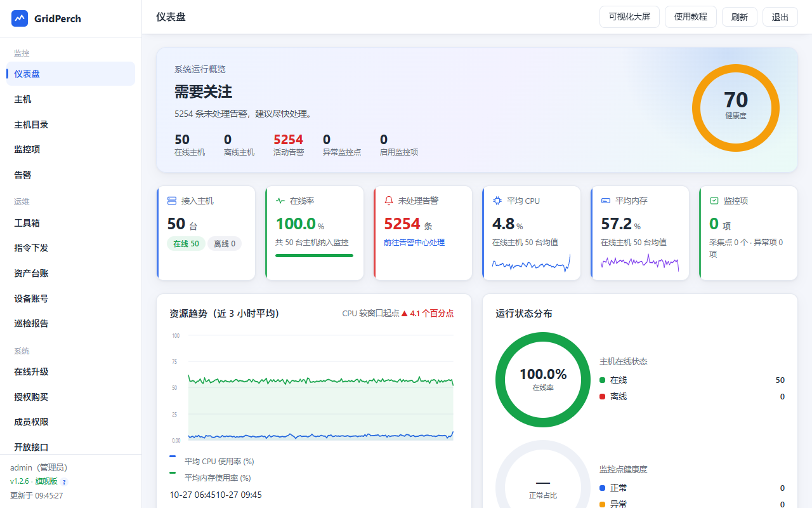Go to 主机 in the sidebar
This screenshot has width=812, height=508.
[x=70, y=99]
